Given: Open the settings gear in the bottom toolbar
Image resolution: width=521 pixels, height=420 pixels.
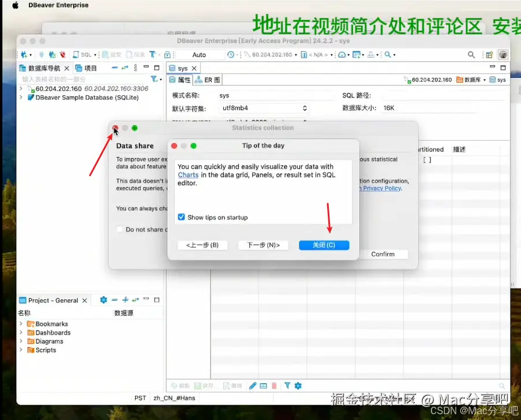Looking at the screenshot, I should click(x=298, y=385).
